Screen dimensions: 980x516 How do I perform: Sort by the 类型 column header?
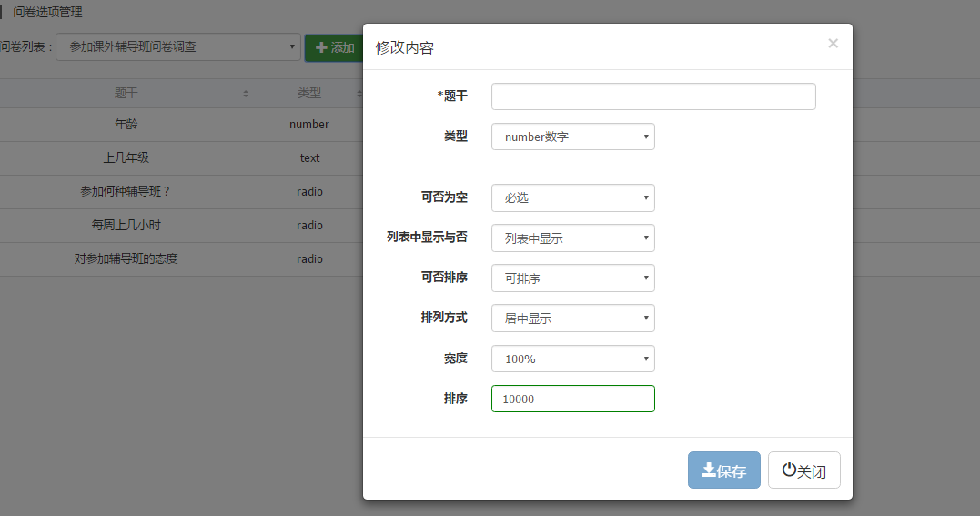309,93
